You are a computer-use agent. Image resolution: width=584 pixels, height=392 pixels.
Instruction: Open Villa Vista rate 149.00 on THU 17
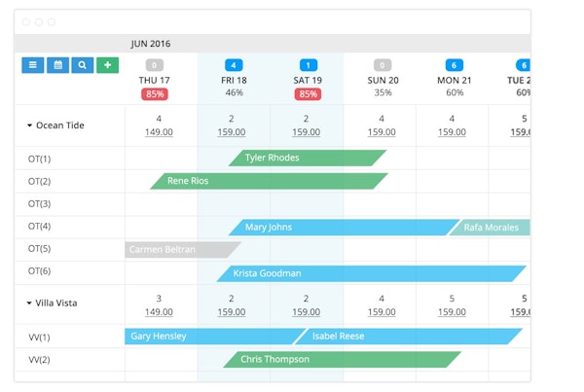click(159, 312)
